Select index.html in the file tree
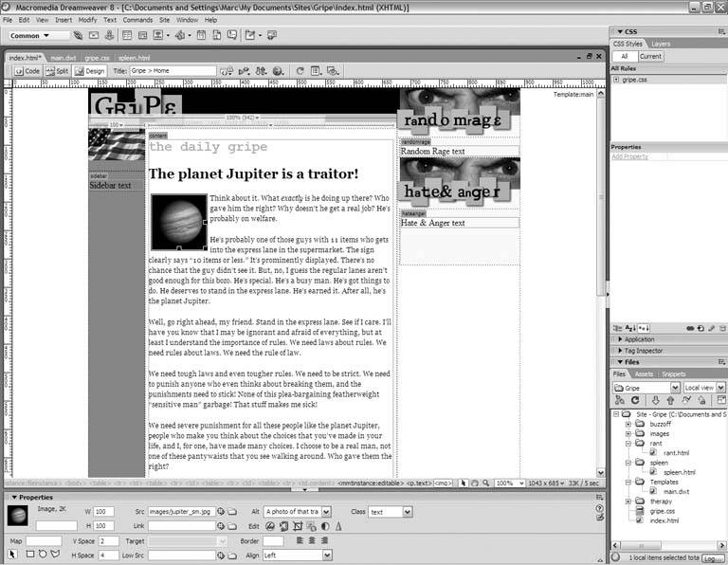728x565 pixels. (664, 520)
